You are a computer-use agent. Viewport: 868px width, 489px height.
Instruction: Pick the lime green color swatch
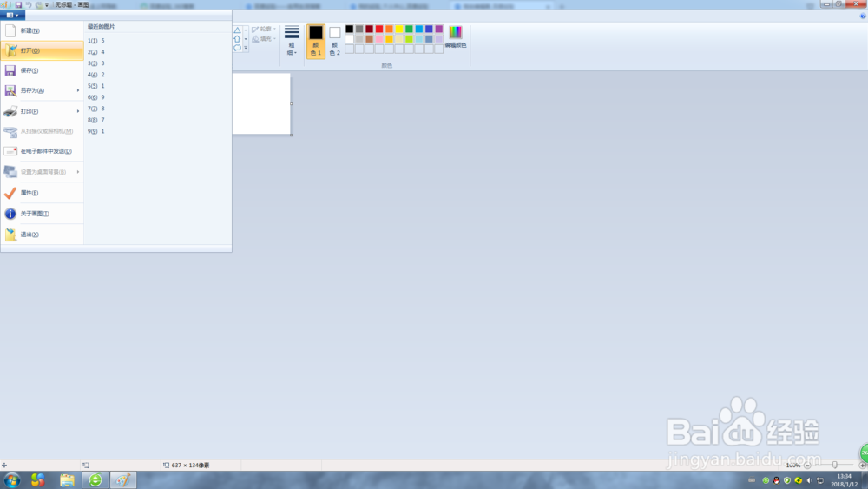(x=409, y=39)
